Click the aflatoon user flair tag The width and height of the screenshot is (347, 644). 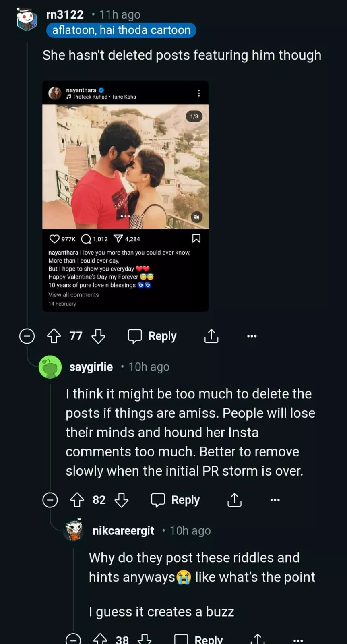(121, 30)
